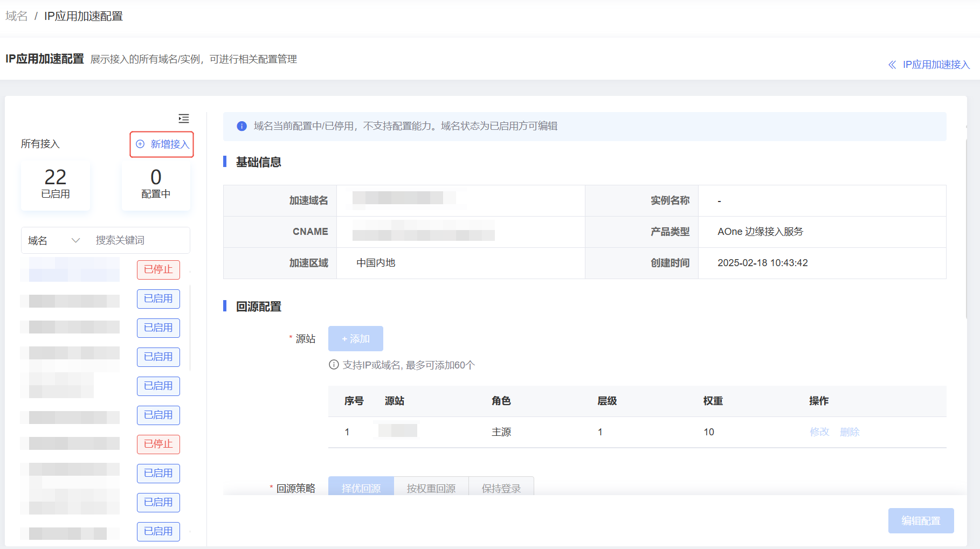Viewport: 980px width, 549px height.
Task: Go to 域名 breadcrumb
Action: coord(17,16)
